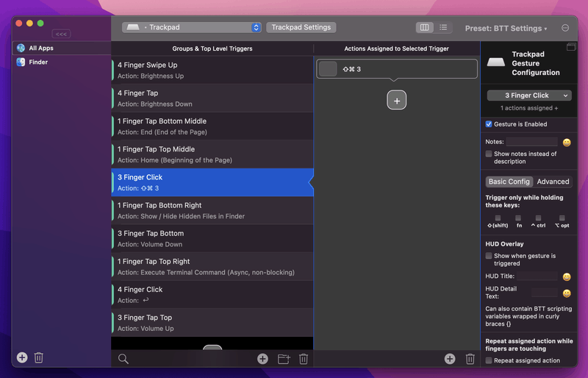Image resolution: width=588 pixels, height=378 pixels.
Task: Check the fn modifier key box
Action: (x=518, y=218)
